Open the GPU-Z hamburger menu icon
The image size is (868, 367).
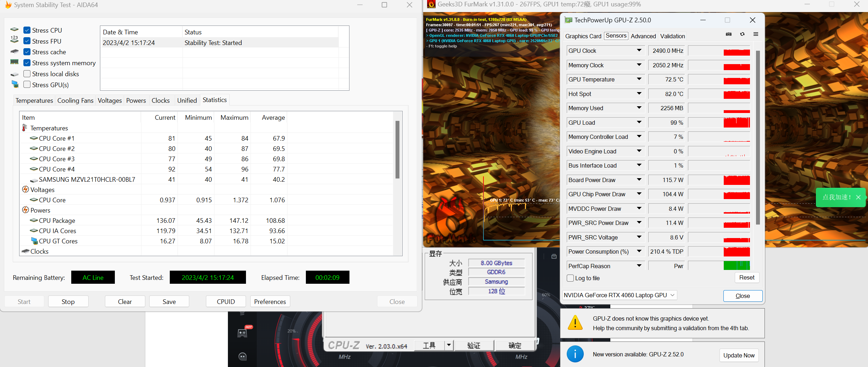(756, 34)
